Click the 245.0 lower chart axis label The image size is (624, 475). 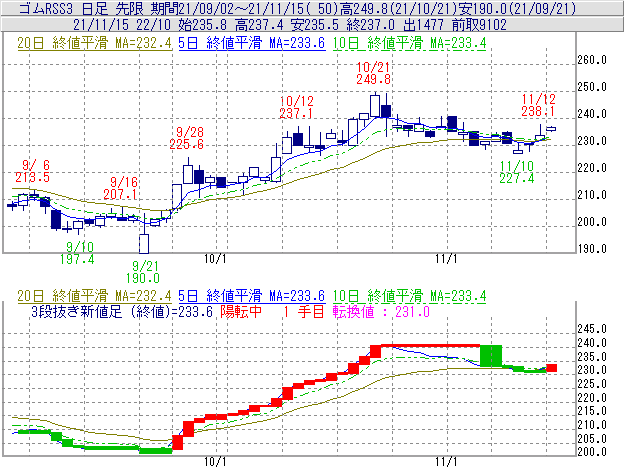pyautogui.click(x=592, y=329)
